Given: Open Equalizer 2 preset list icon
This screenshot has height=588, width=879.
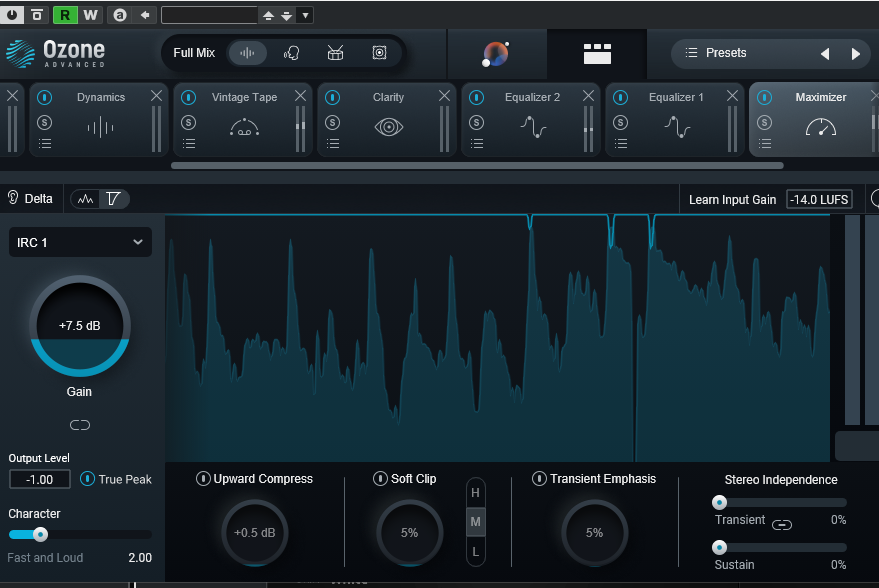Looking at the screenshot, I should (x=477, y=143).
